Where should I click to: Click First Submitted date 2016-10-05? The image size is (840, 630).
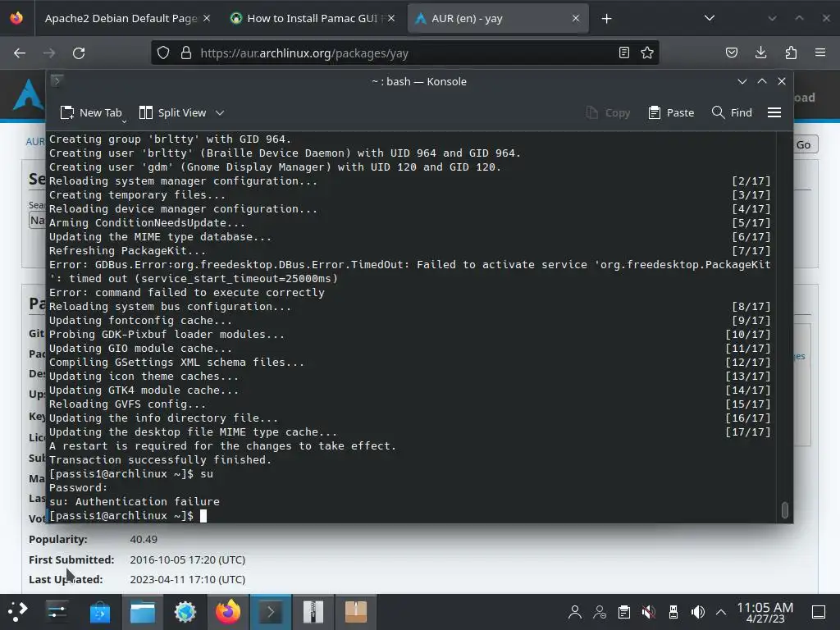click(x=188, y=559)
